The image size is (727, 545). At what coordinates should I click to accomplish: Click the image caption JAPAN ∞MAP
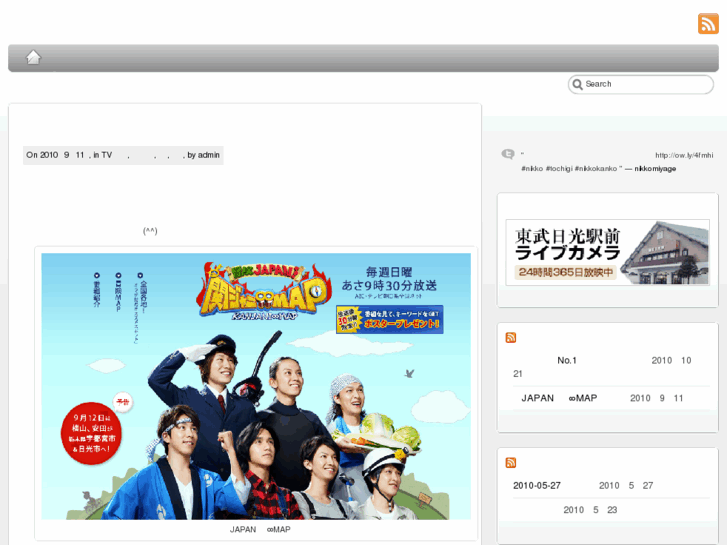point(260,530)
